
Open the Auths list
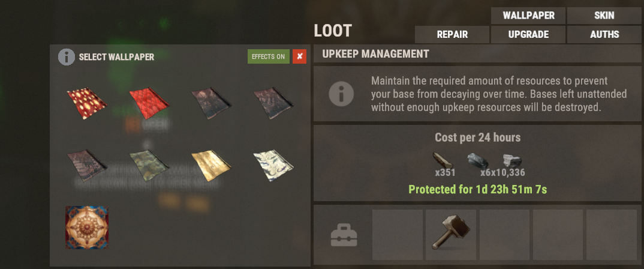604,35
